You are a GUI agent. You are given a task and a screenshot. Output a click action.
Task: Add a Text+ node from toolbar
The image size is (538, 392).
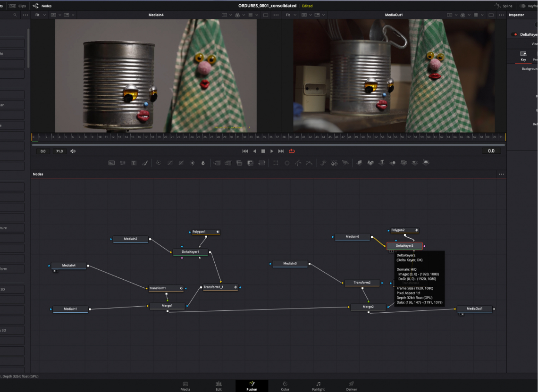click(x=134, y=163)
